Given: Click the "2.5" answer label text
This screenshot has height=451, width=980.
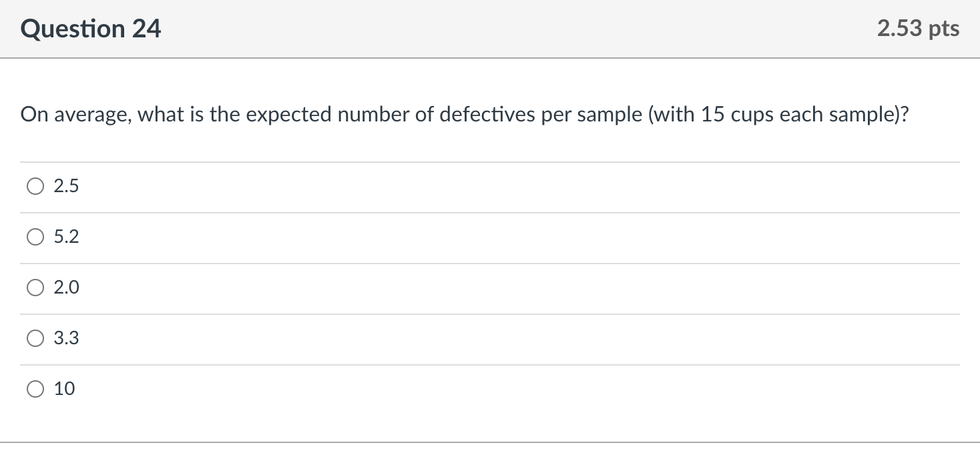Looking at the screenshot, I should click(66, 187).
